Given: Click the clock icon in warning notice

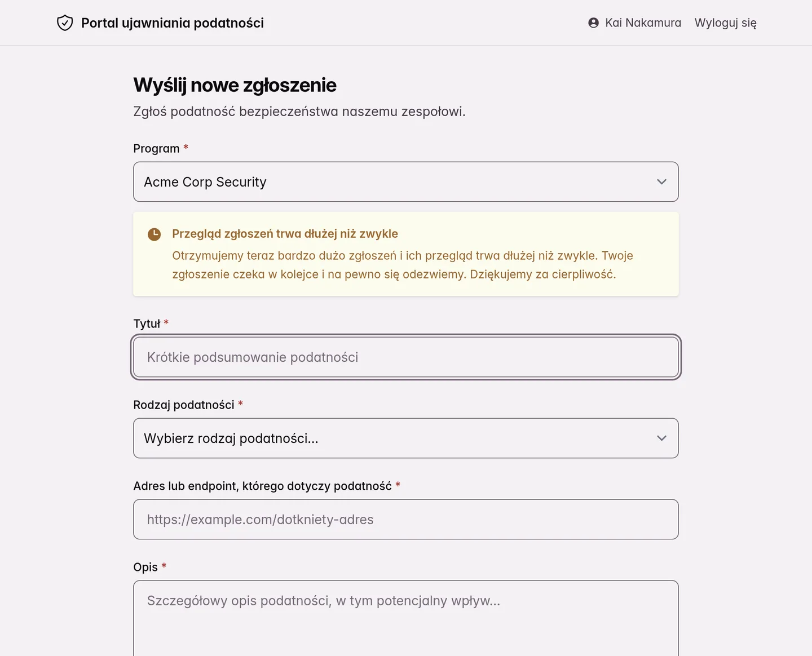Looking at the screenshot, I should pos(154,234).
